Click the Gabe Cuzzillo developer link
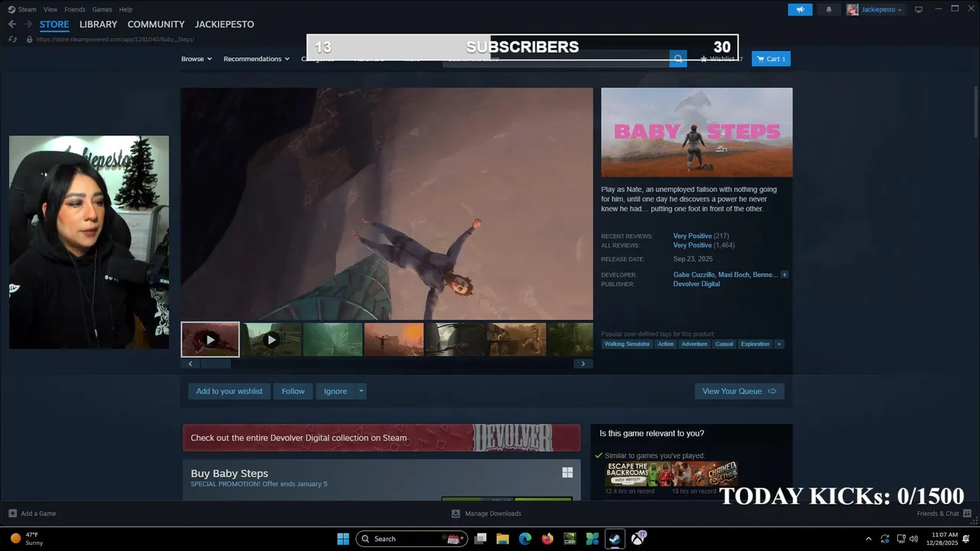 [x=694, y=274]
